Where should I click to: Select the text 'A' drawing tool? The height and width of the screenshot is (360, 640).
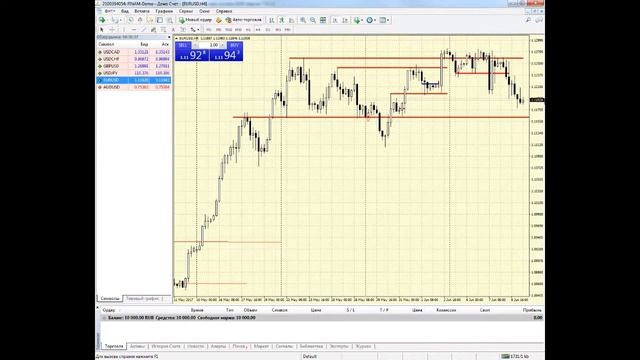(x=173, y=30)
